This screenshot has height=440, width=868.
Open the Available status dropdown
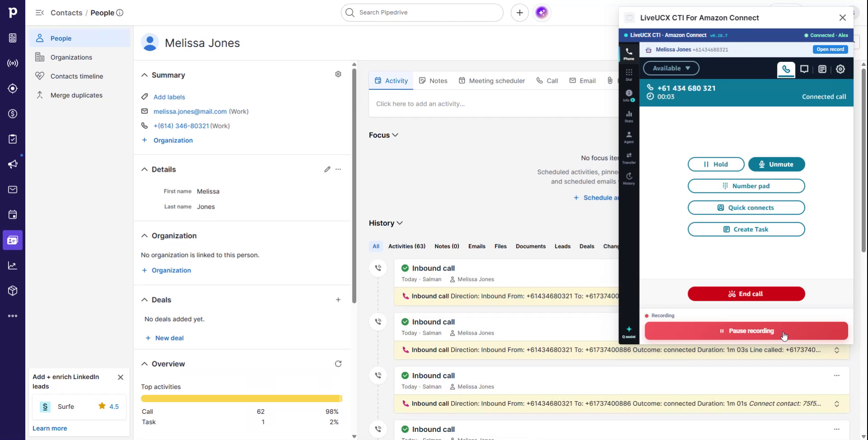(671, 68)
